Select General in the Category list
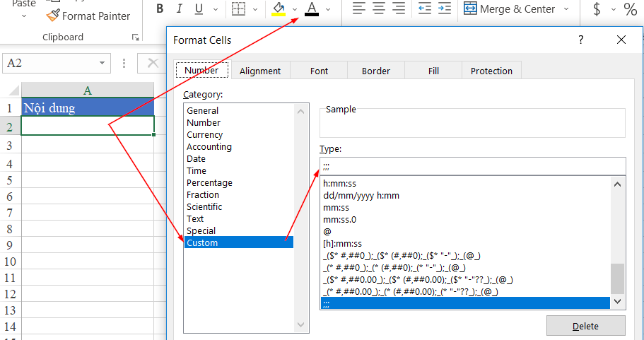644x340 pixels. (x=239, y=110)
